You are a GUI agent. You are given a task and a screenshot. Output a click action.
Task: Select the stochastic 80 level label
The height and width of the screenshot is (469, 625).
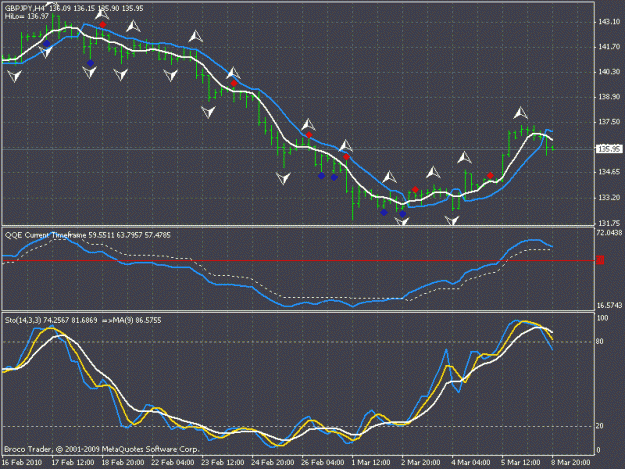click(x=600, y=341)
